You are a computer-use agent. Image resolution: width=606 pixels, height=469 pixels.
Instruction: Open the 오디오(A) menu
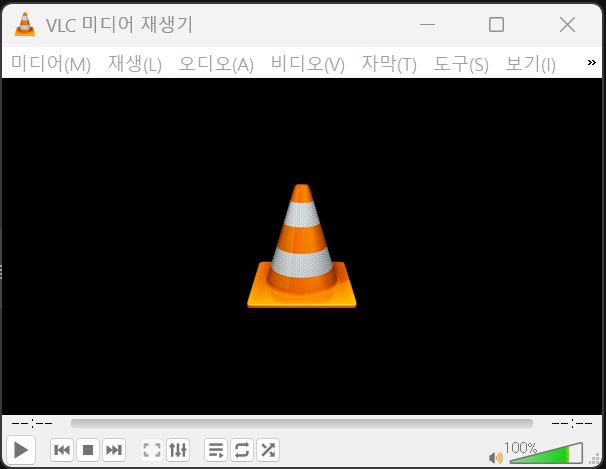click(216, 64)
